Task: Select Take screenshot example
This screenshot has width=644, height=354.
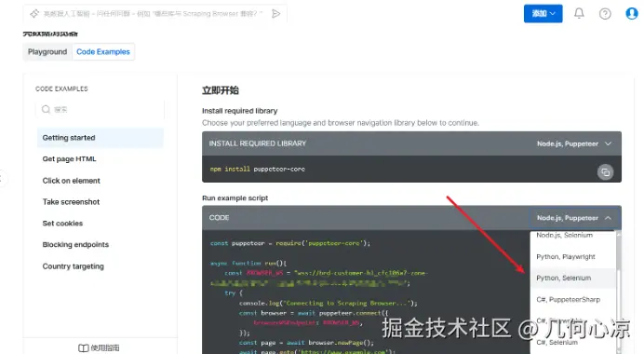Action: tap(71, 202)
